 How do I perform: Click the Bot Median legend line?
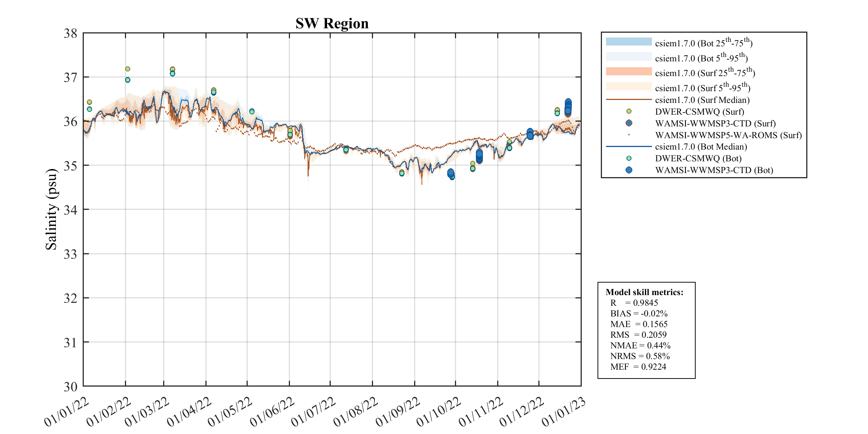click(628, 147)
